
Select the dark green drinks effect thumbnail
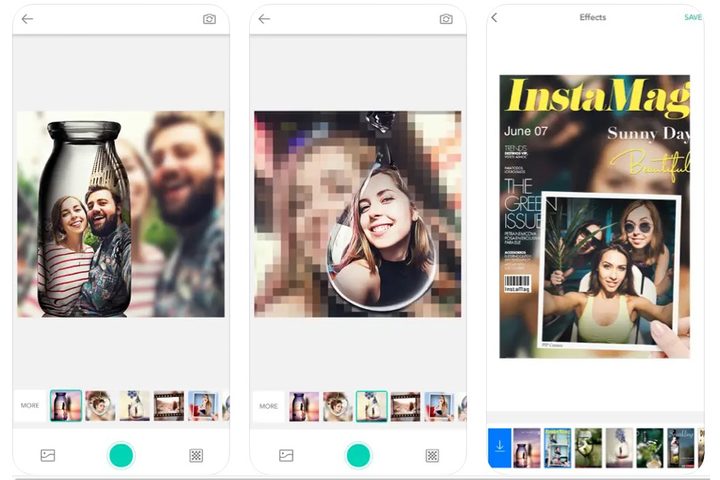[650, 448]
